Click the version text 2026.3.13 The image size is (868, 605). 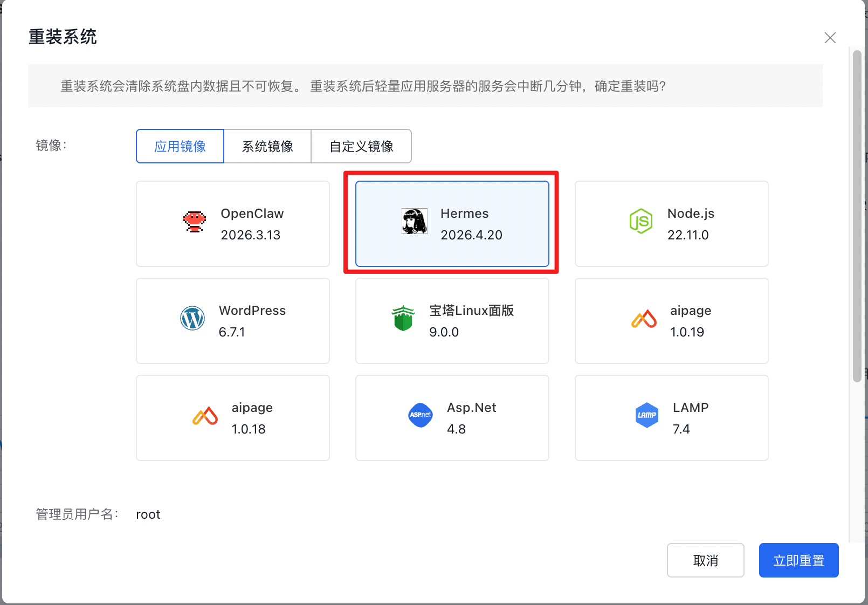tap(251, 235)
